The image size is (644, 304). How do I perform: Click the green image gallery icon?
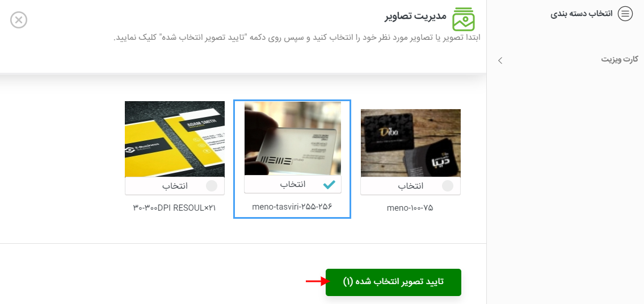[464, 19]
